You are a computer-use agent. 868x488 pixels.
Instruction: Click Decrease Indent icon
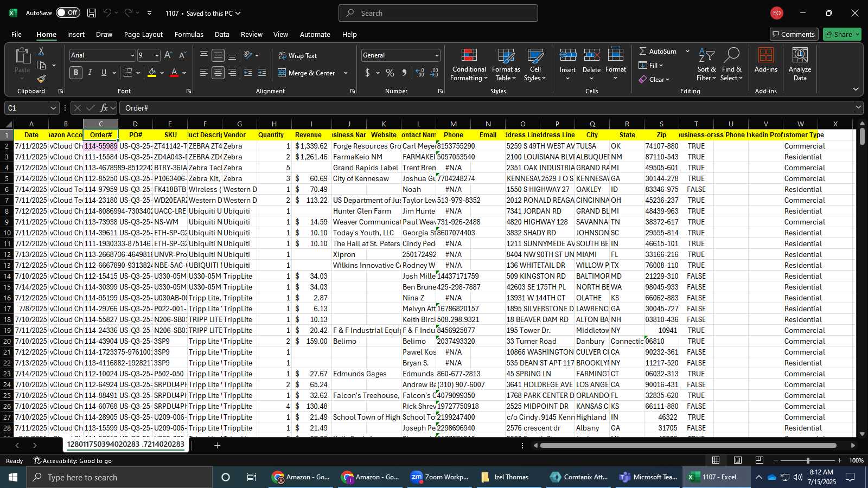pos(248,73)
